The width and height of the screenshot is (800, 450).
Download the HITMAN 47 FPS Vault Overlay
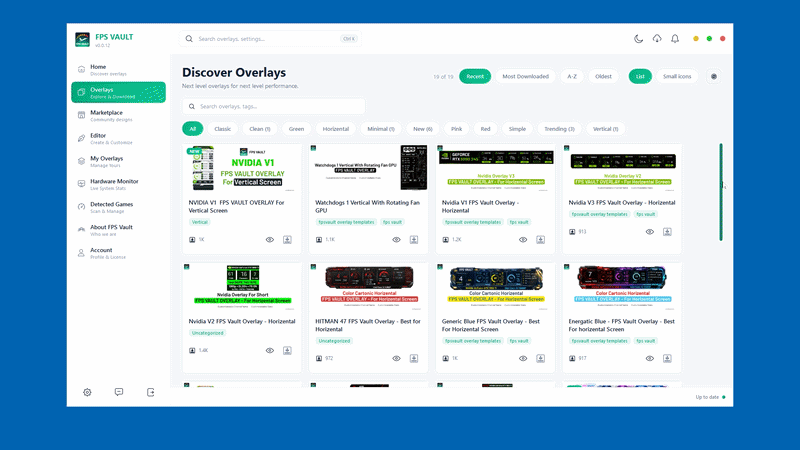coord(414,359)
